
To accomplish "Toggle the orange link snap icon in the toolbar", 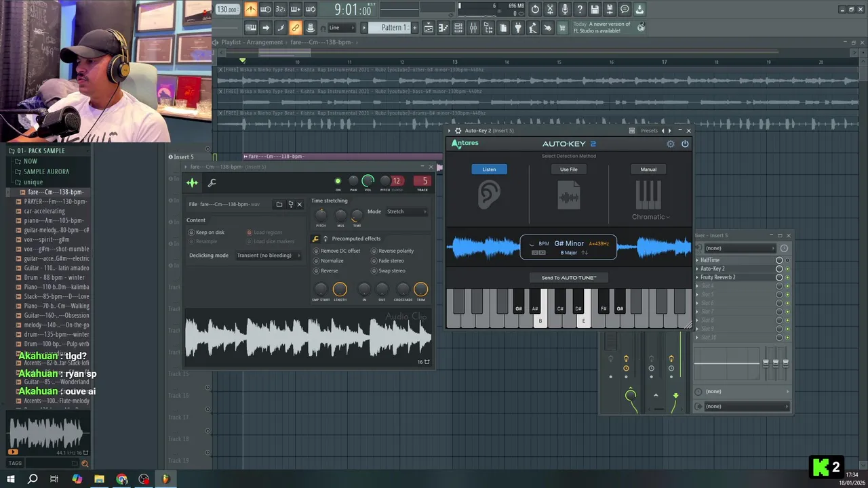I will pyautogui.click(x=296, y=28).
